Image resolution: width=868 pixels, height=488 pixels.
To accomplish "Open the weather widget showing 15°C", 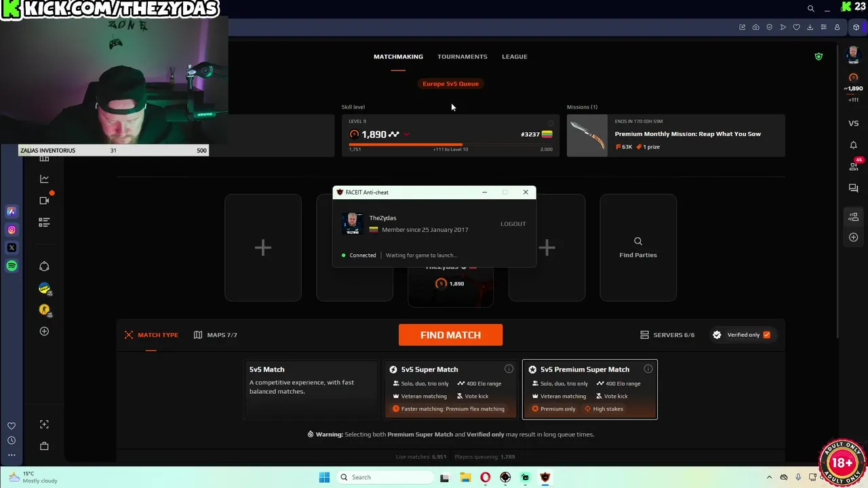I will [33, 477].
